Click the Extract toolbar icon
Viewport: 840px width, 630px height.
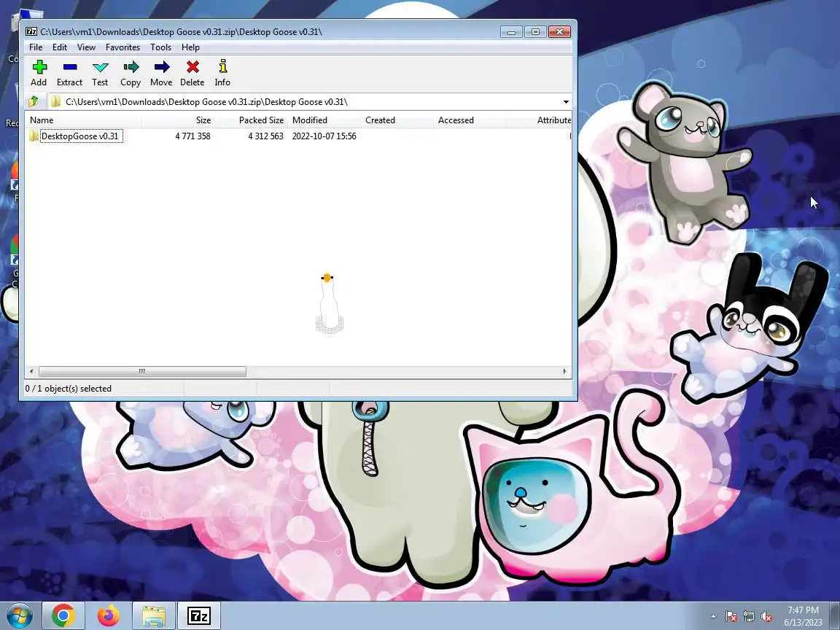[70, 73]
